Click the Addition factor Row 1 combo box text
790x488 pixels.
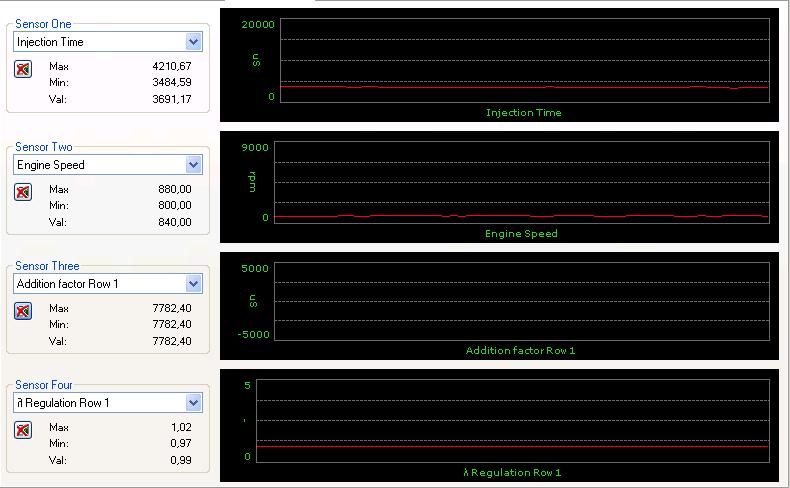point(67,284)
